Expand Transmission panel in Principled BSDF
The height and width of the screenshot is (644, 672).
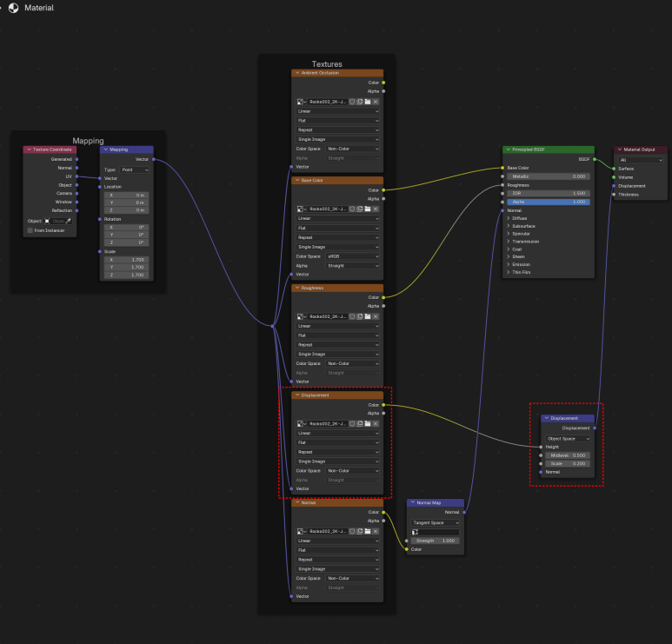[x=509, y=242]
